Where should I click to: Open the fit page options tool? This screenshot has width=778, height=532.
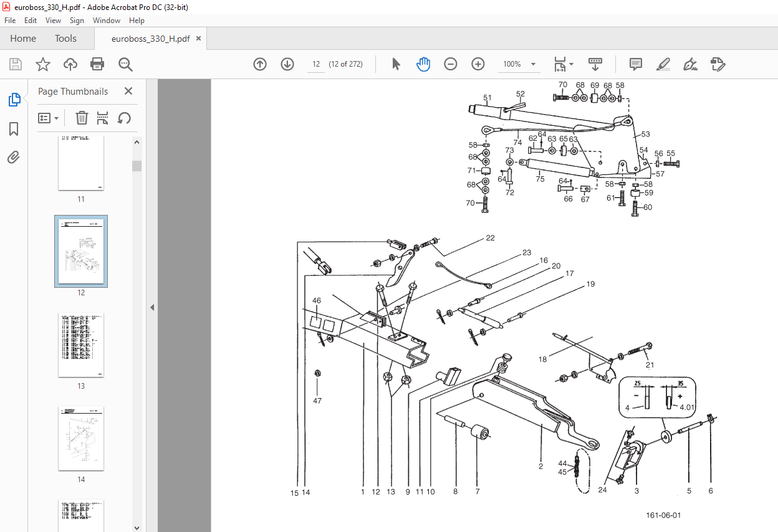pos(564,64)
